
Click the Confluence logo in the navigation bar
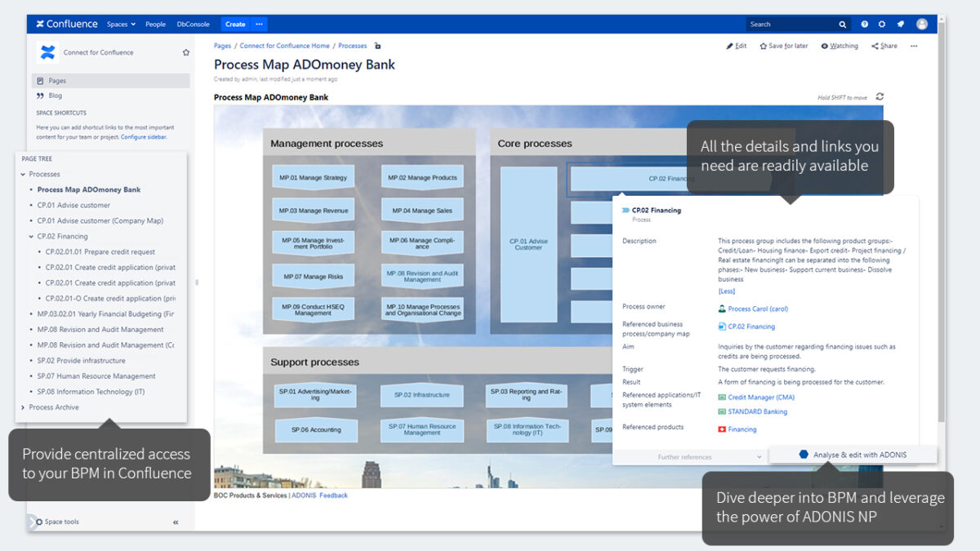[x=66, y=24]
